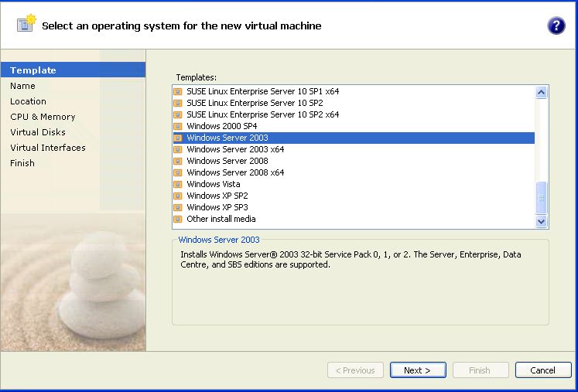Select the Windows Server 2003 x64 template

[235, 149]
